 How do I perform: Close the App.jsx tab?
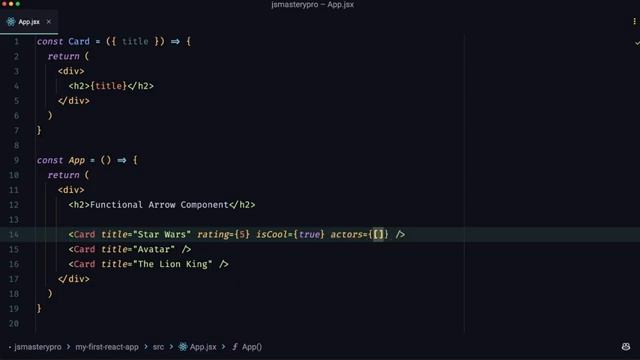(49, 22)
